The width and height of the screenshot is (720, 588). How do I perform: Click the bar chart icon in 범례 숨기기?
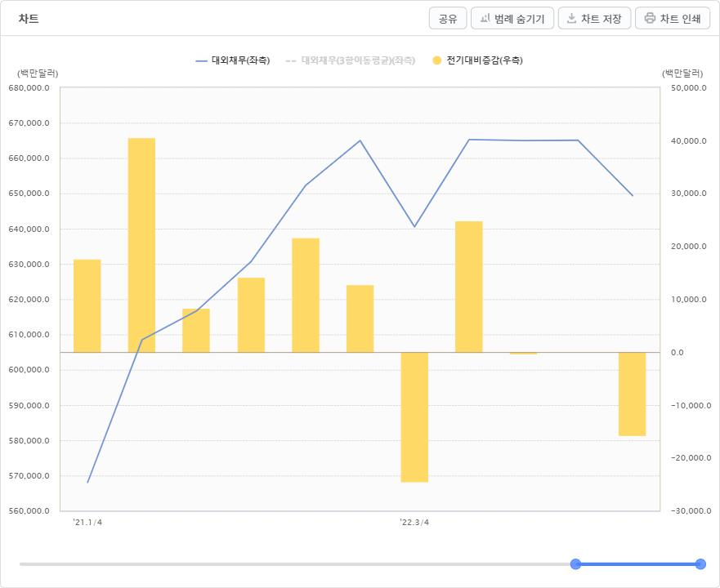pyautogui.click(x=485, y=18)
